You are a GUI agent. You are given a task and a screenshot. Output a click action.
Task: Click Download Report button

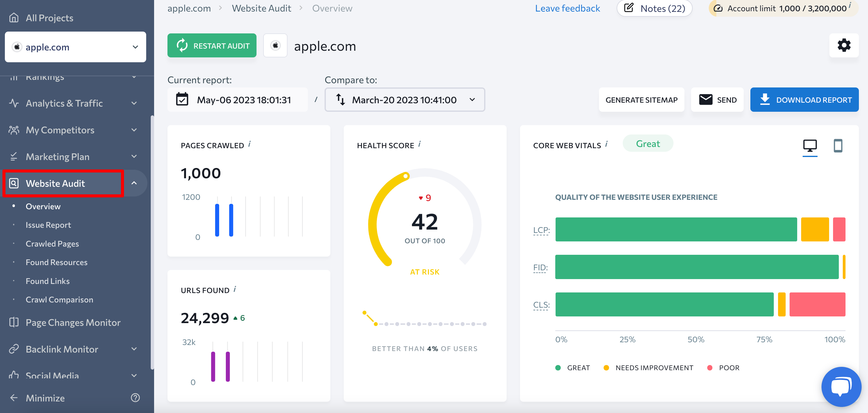pos(804,100)
